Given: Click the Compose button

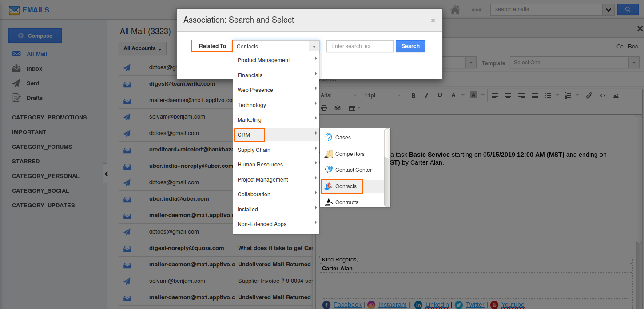Looking at the screenshot, I should (x=35, y=36).
